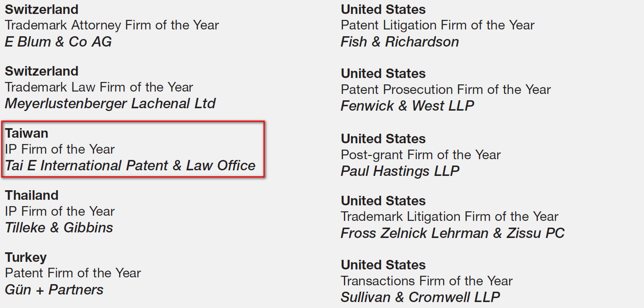Click Trademark Litigation Firm of the Year
Viewport: 644px width, 308px height.
point(450,216)
